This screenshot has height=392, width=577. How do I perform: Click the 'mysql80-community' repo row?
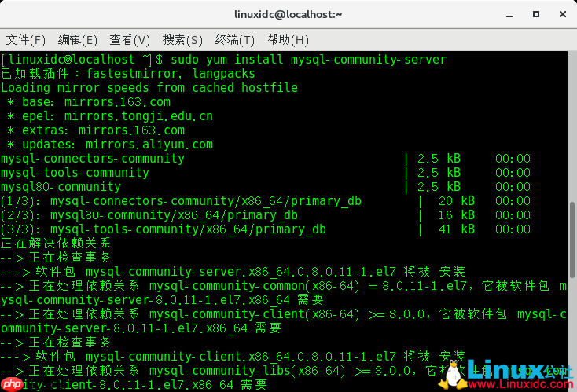[266, 187]
